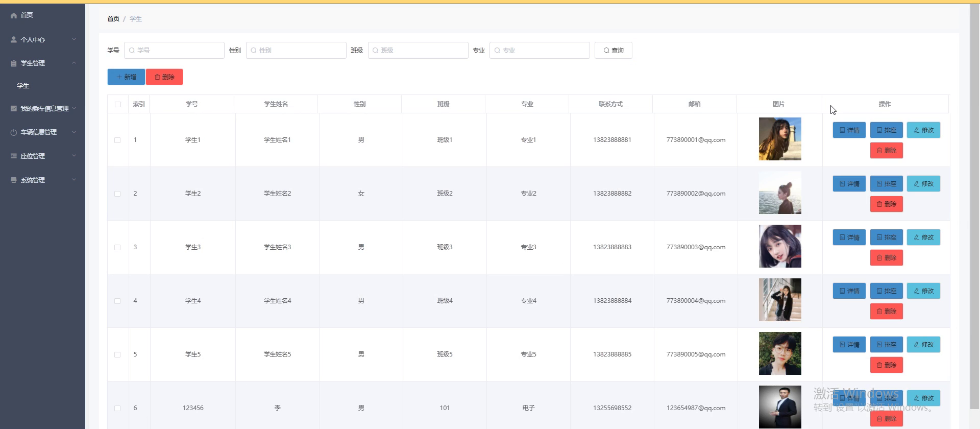Click 排座 for 学生4 row

point(887,291)
